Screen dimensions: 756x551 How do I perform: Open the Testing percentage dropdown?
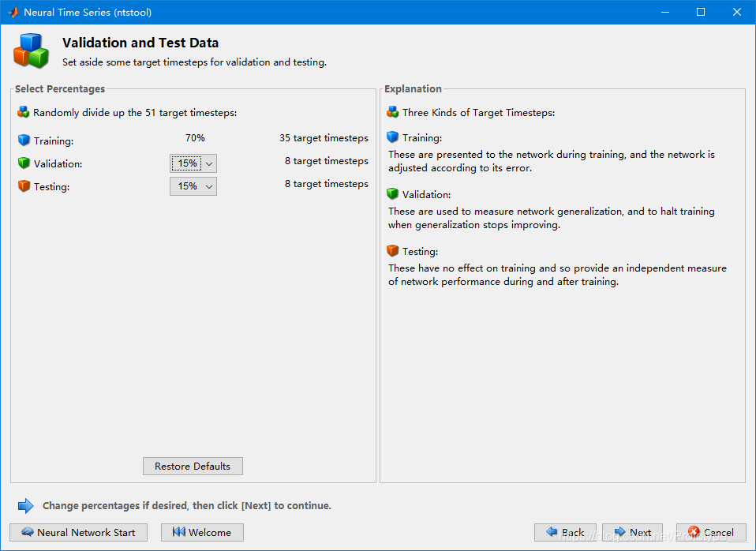coord(193,186)
